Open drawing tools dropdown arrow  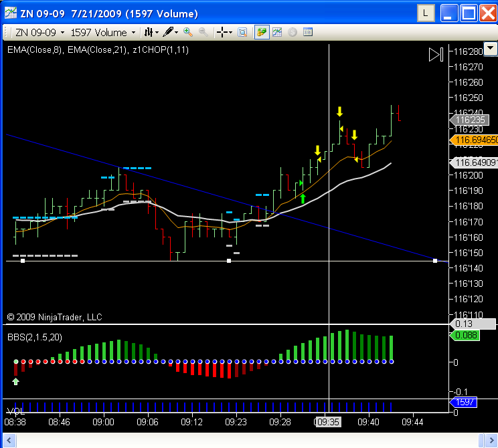pos(176,32)
